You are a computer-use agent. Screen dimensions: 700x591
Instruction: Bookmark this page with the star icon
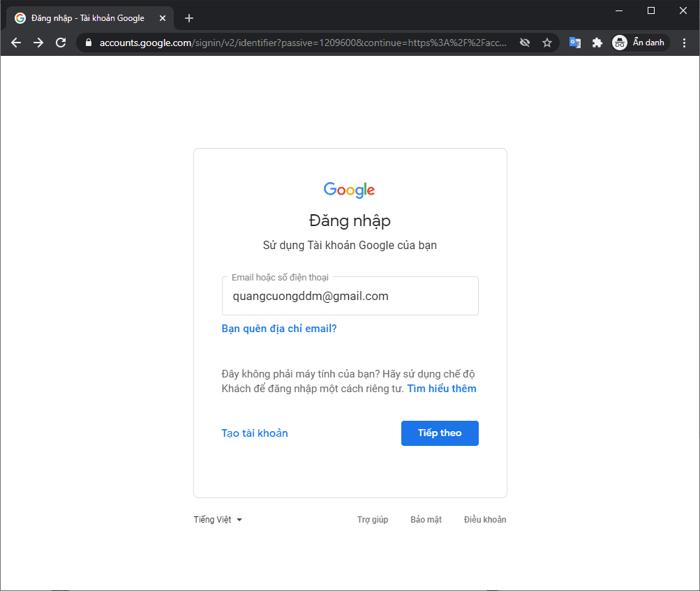tap(547, 43)
